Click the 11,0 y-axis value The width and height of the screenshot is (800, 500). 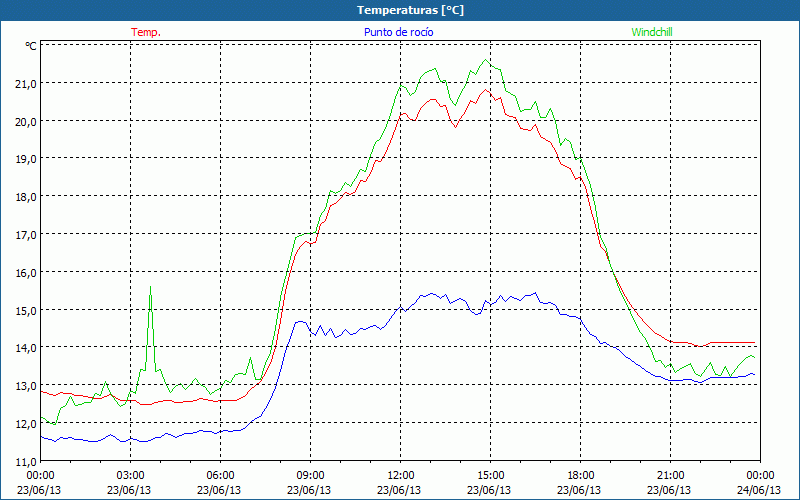point(26,462)
